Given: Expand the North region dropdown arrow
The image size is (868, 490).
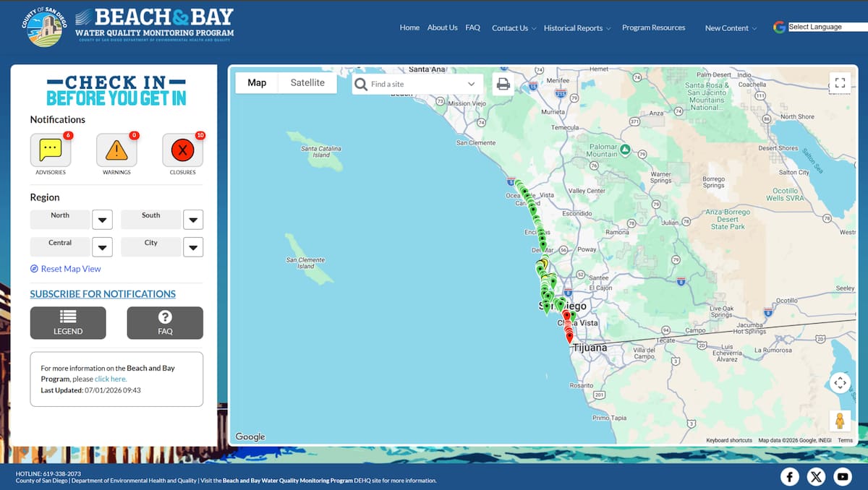Looking at the screenshot, I should point(102,220).
